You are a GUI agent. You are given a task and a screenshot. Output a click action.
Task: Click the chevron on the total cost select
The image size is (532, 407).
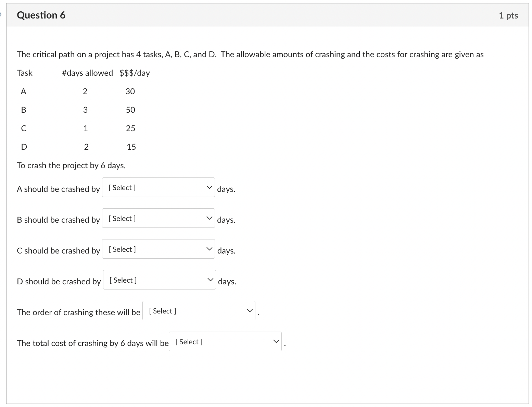(x=276, y=341)
